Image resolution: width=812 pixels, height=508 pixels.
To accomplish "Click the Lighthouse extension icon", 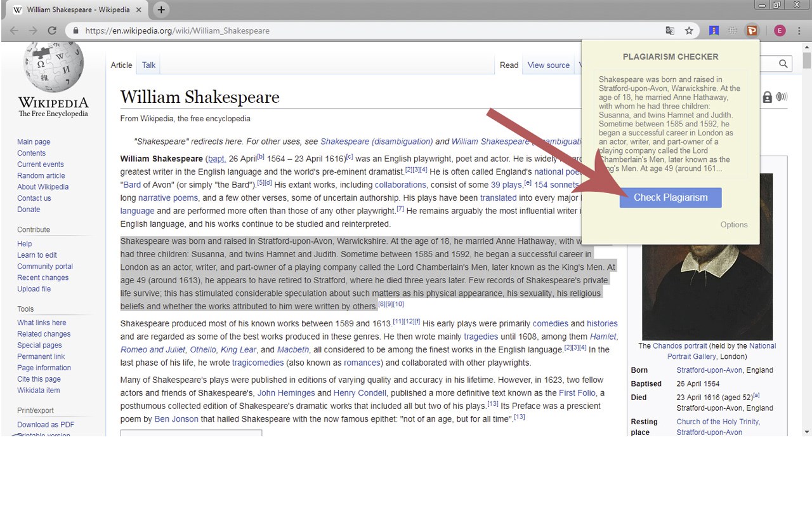I will 714,30.
